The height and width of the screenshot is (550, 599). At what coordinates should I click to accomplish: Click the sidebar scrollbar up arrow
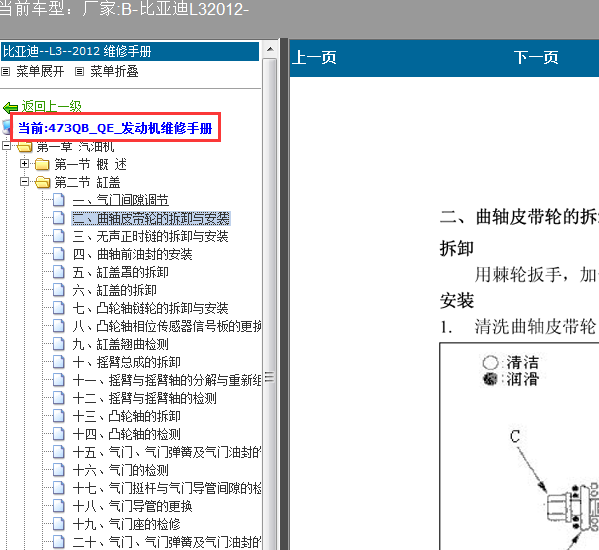(x=270, y=49)
